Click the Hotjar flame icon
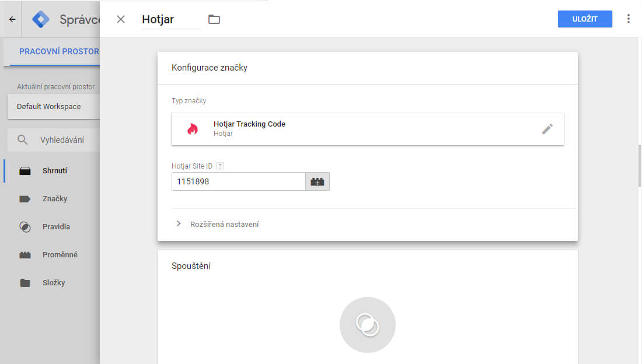The width and height of the screenshot is (642, 364). click(193, 129)
